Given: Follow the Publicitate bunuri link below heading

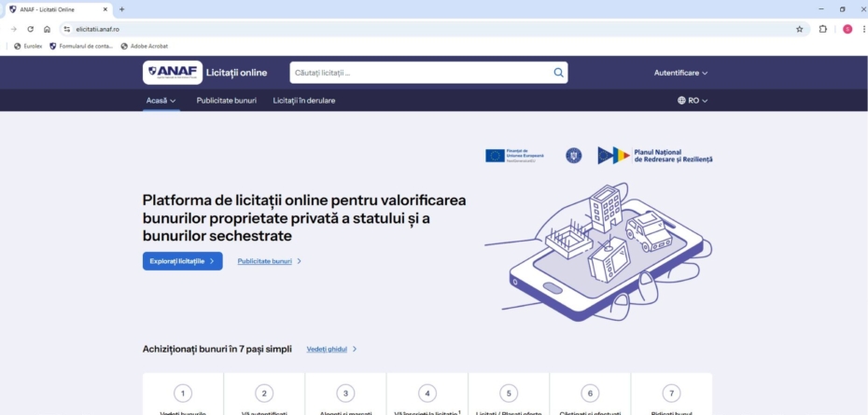Looking at the screenshot, I should click(x=270, y=261).
